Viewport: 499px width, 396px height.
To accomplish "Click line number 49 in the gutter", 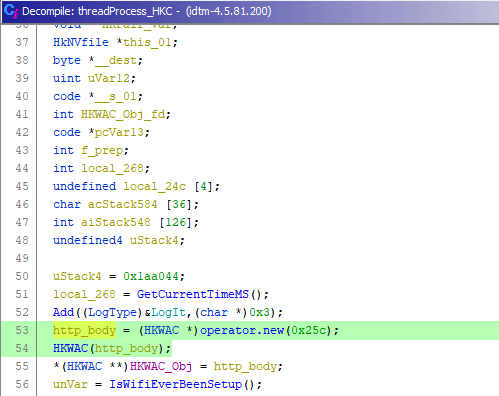I will (x=22, y=258).
